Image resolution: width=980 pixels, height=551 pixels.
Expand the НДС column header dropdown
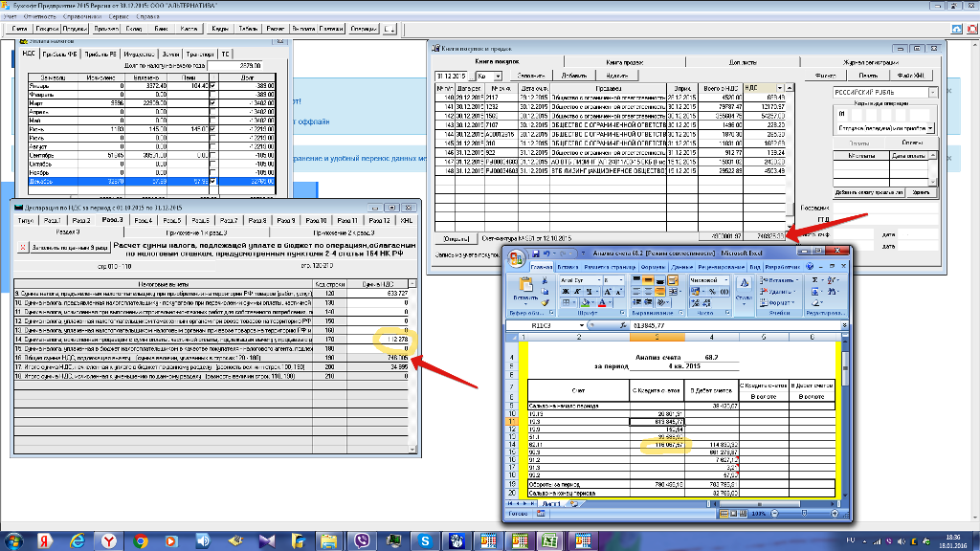[x=780, y=87]
